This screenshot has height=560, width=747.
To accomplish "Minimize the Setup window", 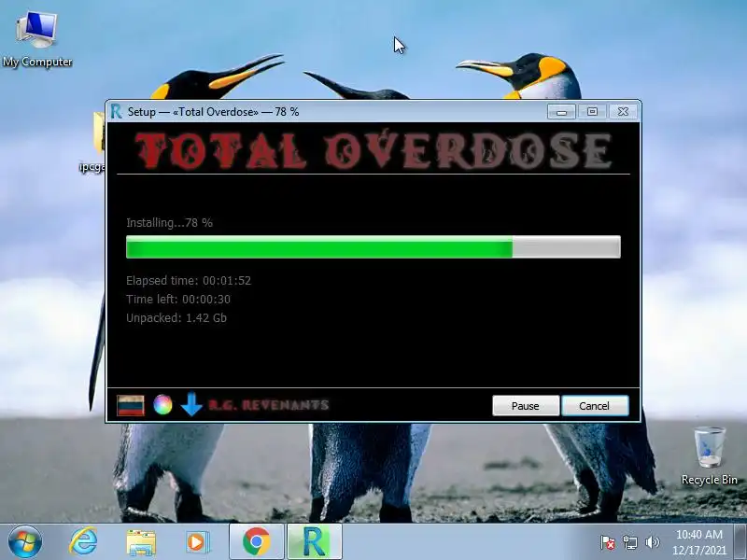I will 561,112.
